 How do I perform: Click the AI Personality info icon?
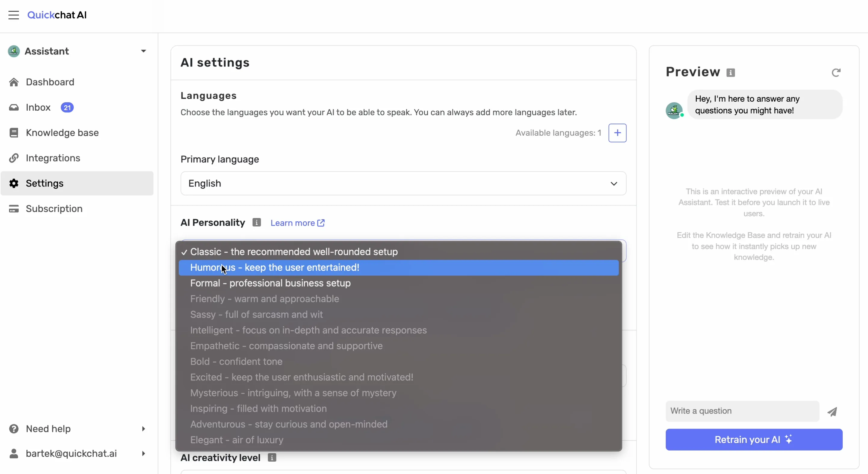click(x=257, y=223)
